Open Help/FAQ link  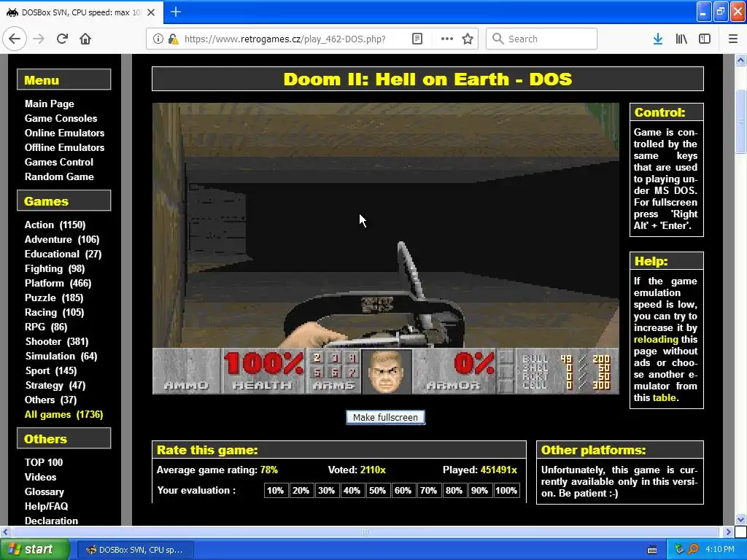pos(46,506)
